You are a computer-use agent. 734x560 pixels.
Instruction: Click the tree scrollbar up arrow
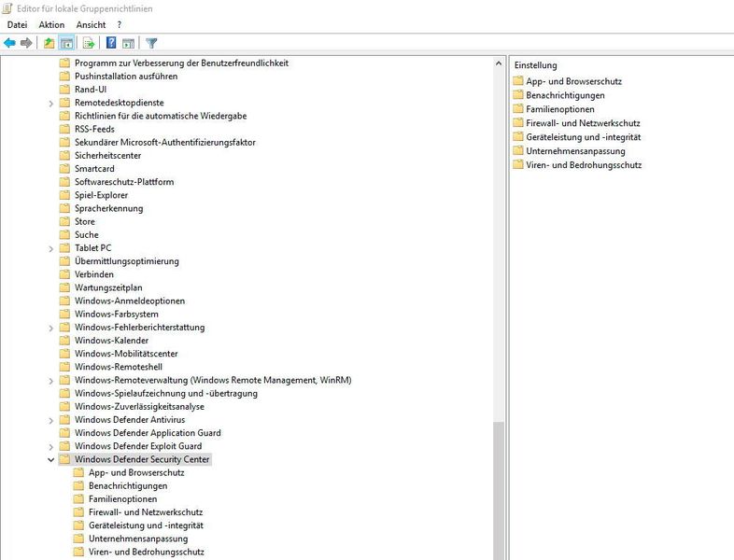498,63
